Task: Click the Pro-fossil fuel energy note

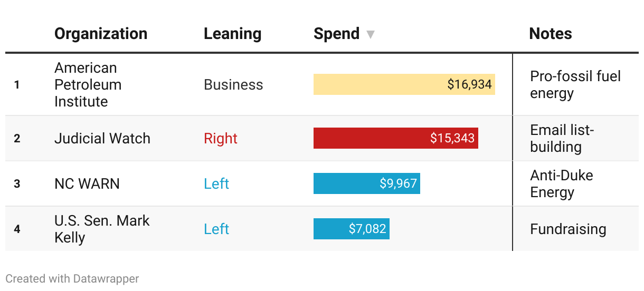Action: 575,84
